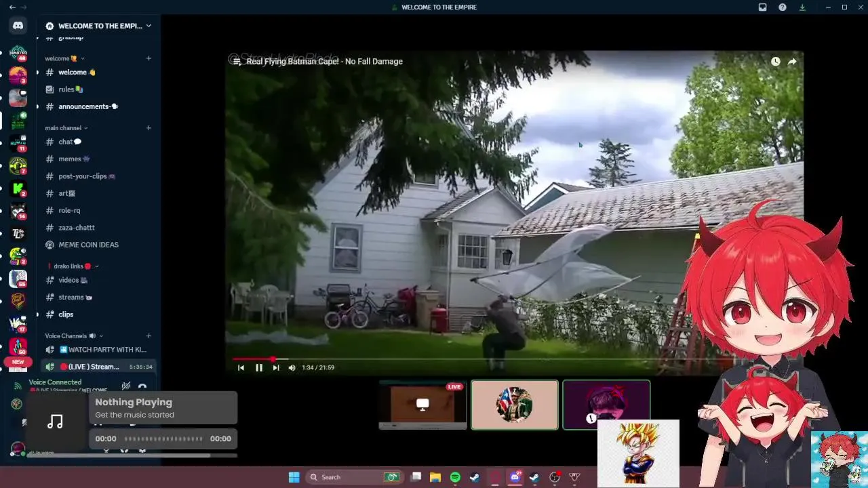Skip to next video

pos(275,367)
